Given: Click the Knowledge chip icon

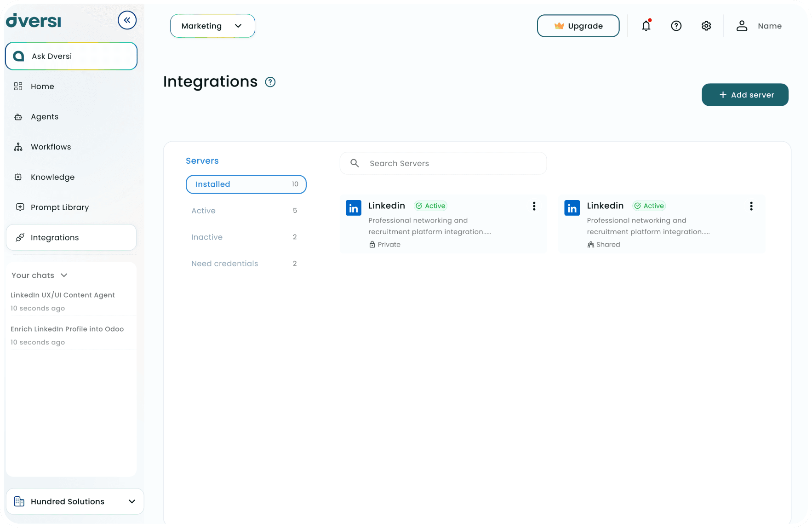Looking at the screenshot, I should [x=18, y=177].
